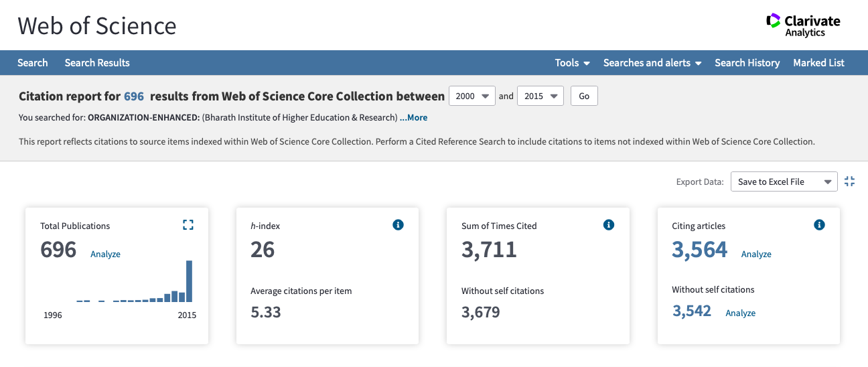Click Analyze next to Total Publications
Viewport: 868px width, 367px height.
click(x=105, y=254)
